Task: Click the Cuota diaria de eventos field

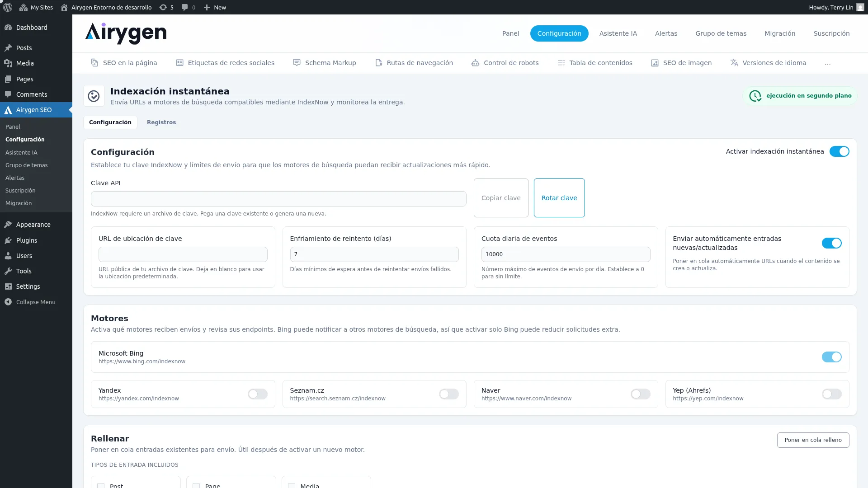Action: [x=566, y=254]
